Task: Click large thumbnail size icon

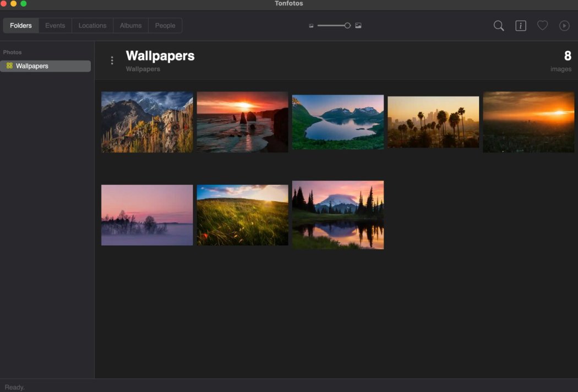Action: pos(358,25)
